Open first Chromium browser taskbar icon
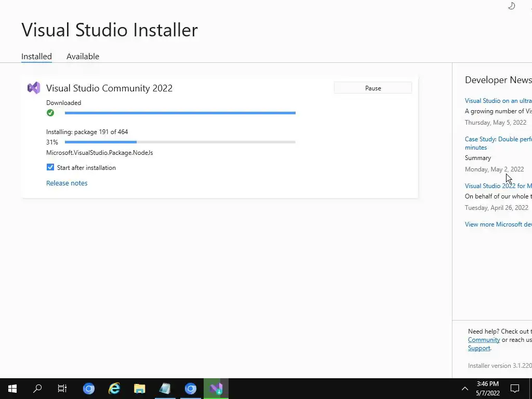 click(x=89, y=388)
